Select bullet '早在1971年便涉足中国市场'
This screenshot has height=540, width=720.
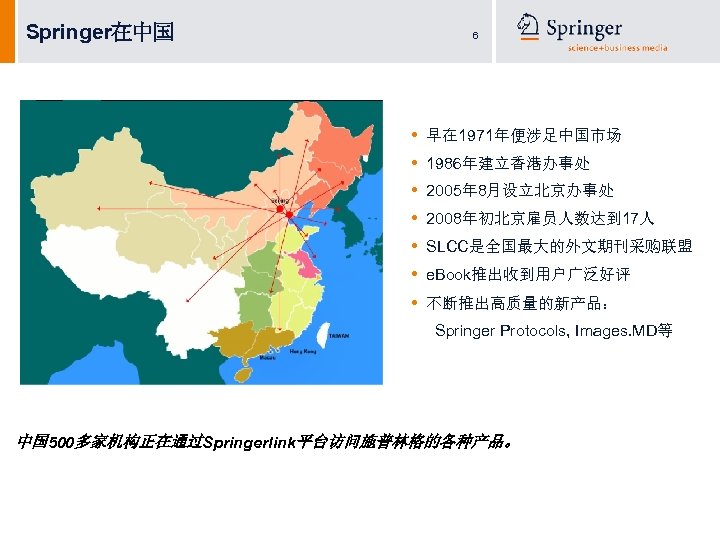point(523,135)
